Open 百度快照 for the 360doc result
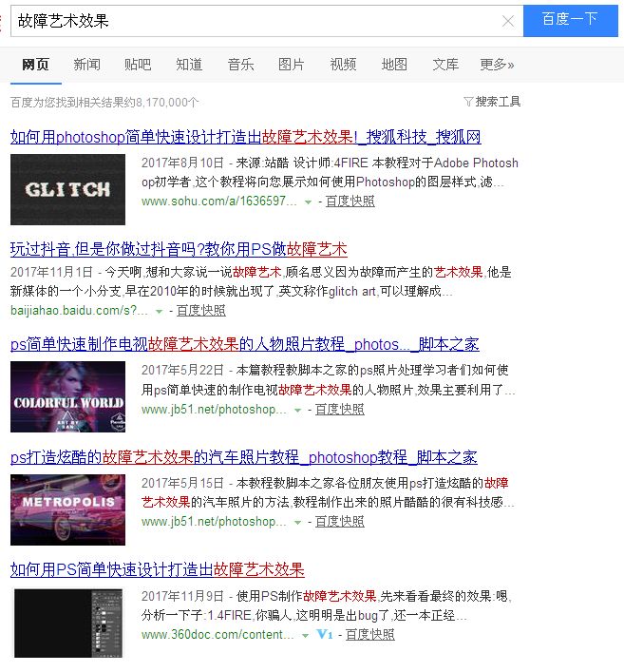Image resolution: width=624 pixels, height=672 pixels. point(370,634)
